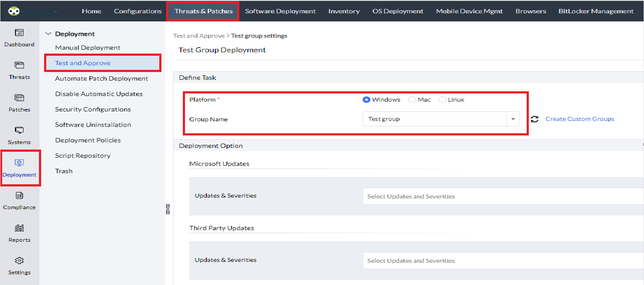Open the Patches sidebar icon
This screenshot has width=644, height=285.
[x=19, y=98]
